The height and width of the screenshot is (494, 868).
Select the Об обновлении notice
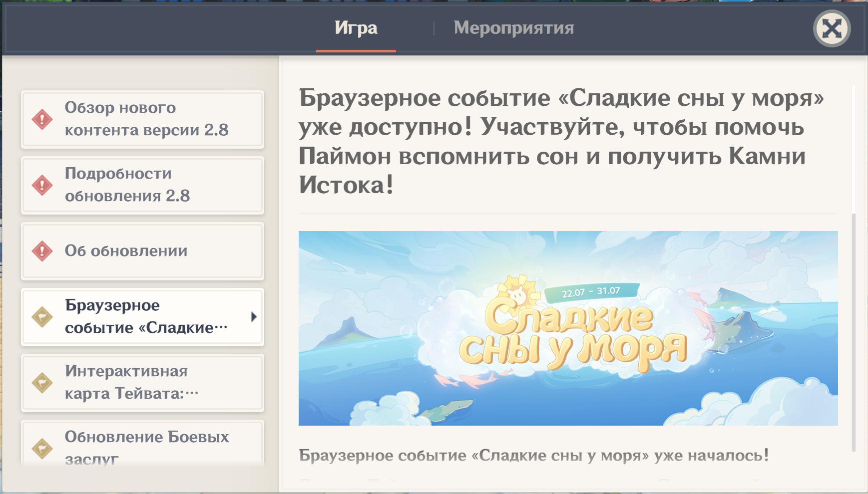[x=142, y=251]
